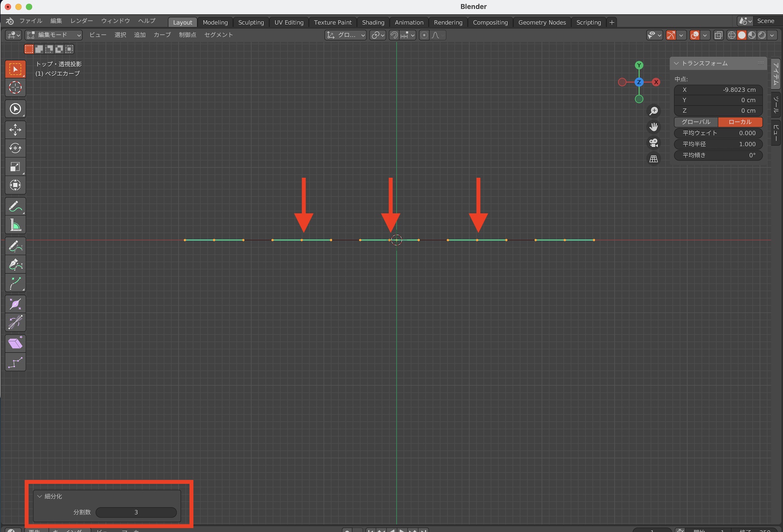Select the Scale tool
Screen dimensions: 783x532
(15, 167)
